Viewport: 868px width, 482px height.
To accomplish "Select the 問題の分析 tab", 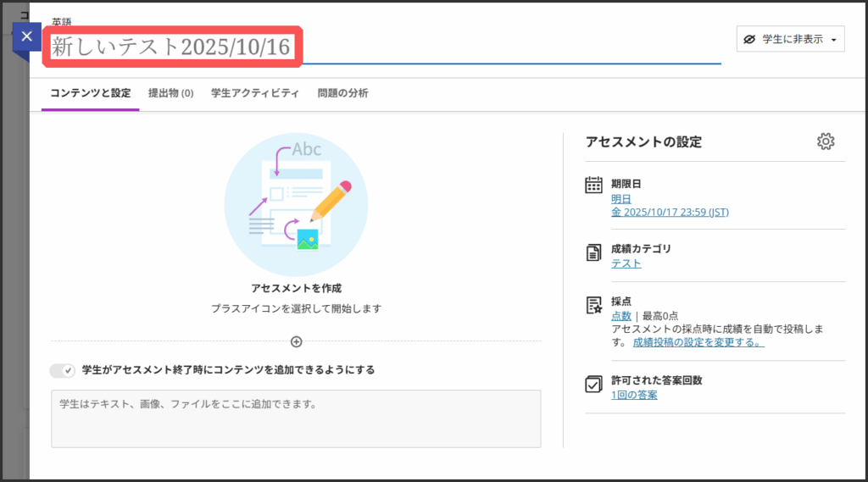I will point(342,93).
